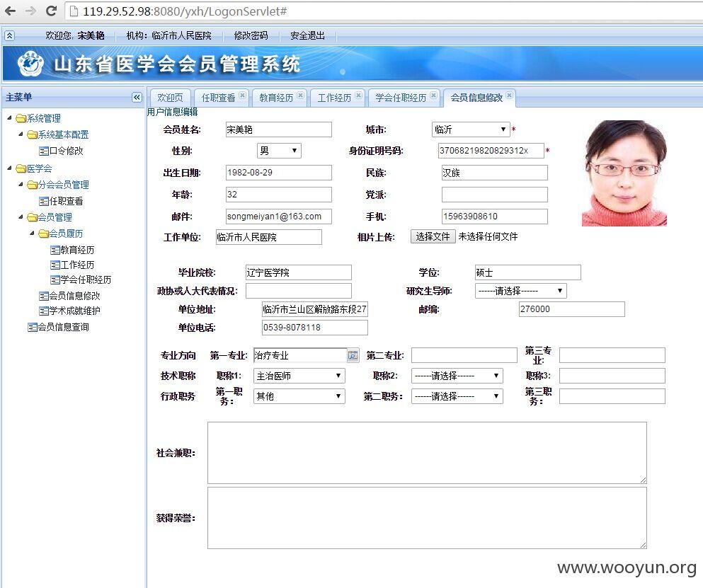Collapse the main menu sidebar panel

(x=137, y=97)
